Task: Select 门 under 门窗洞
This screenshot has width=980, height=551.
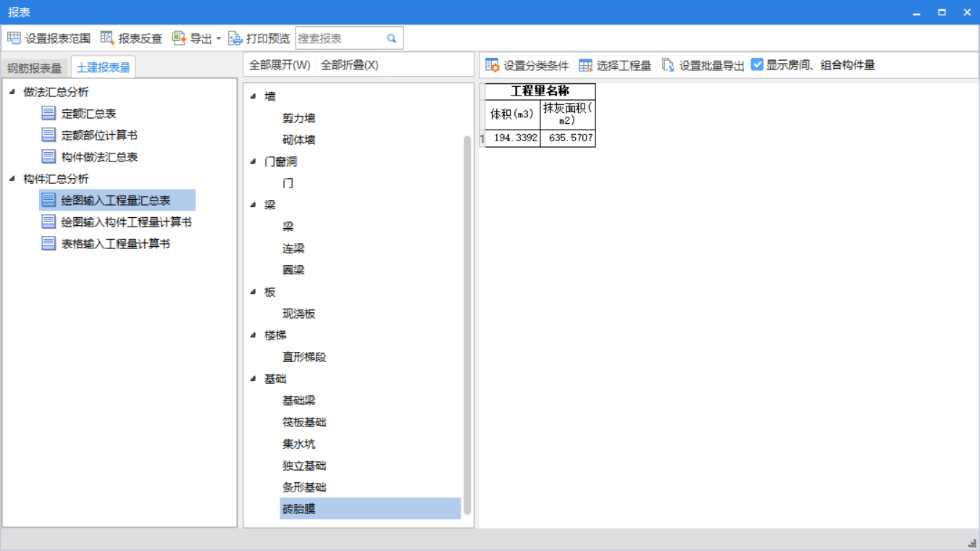Action: [x=288, y=183]
